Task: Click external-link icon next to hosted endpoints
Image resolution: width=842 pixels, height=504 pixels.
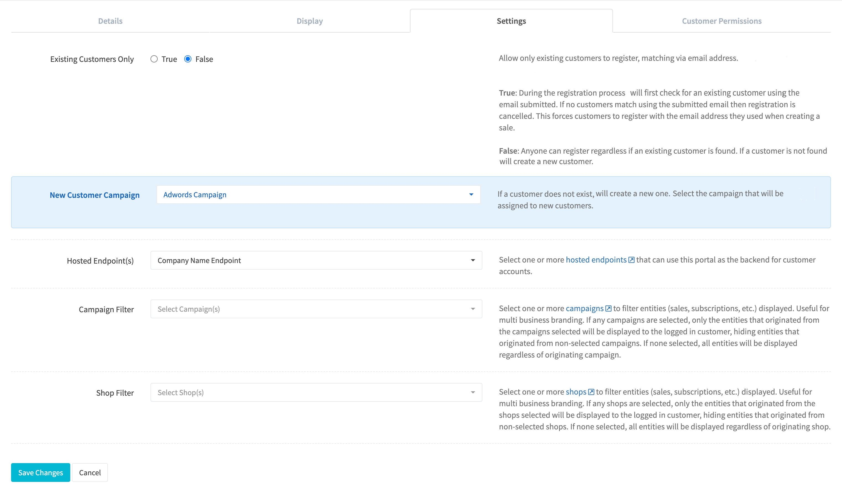Action: (x=631, y=260)
